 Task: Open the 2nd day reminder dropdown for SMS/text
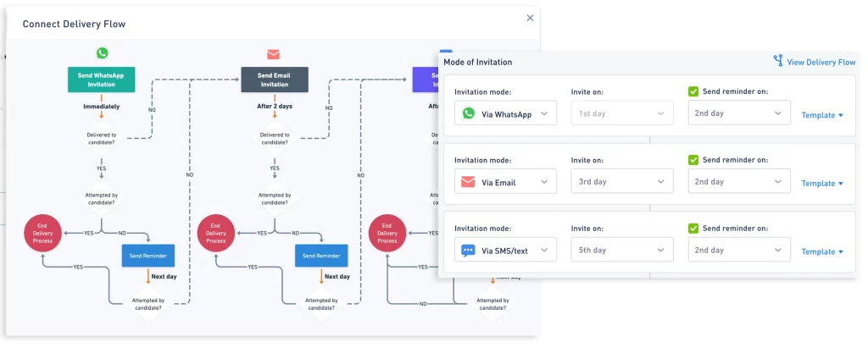(x=739, y=250)
